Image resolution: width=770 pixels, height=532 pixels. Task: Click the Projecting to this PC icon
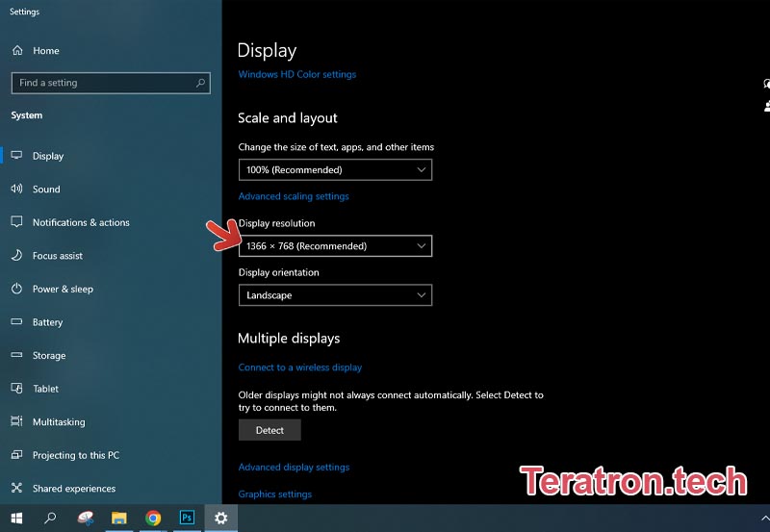pos(16,454)
